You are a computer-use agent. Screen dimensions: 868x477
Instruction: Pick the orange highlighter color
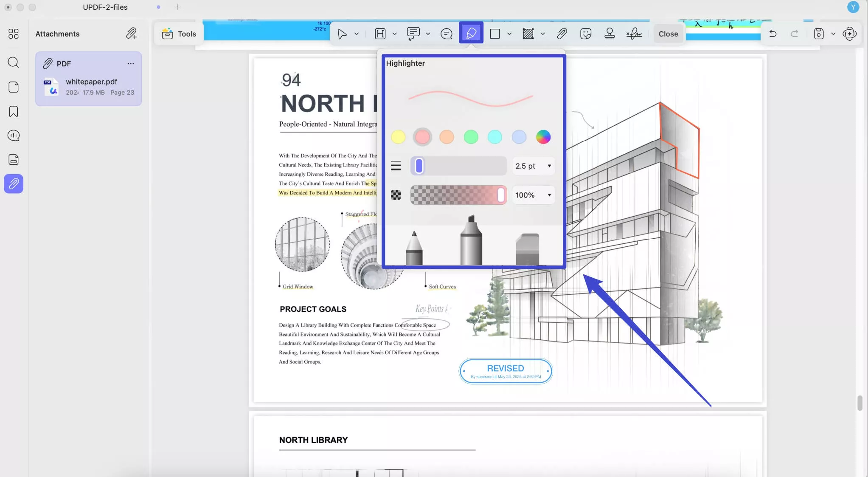(447, 137)
